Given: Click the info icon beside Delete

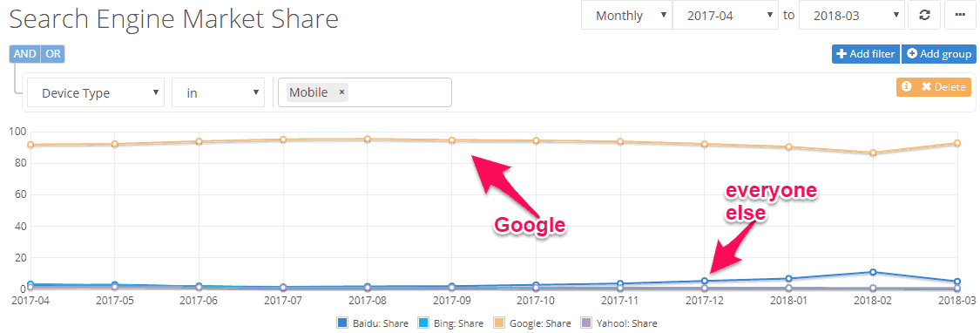Looking at the screenshot, I should tap(906, 87).
